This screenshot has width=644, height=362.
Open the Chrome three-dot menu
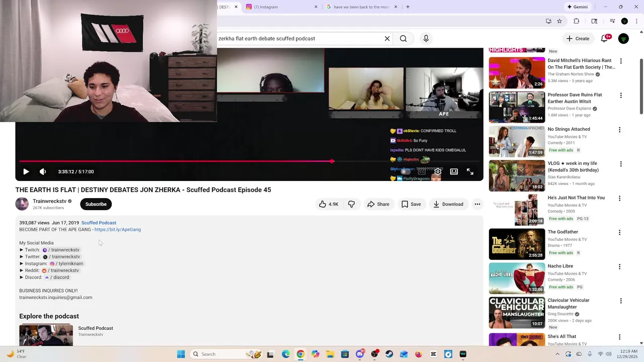tap(636, 21)
